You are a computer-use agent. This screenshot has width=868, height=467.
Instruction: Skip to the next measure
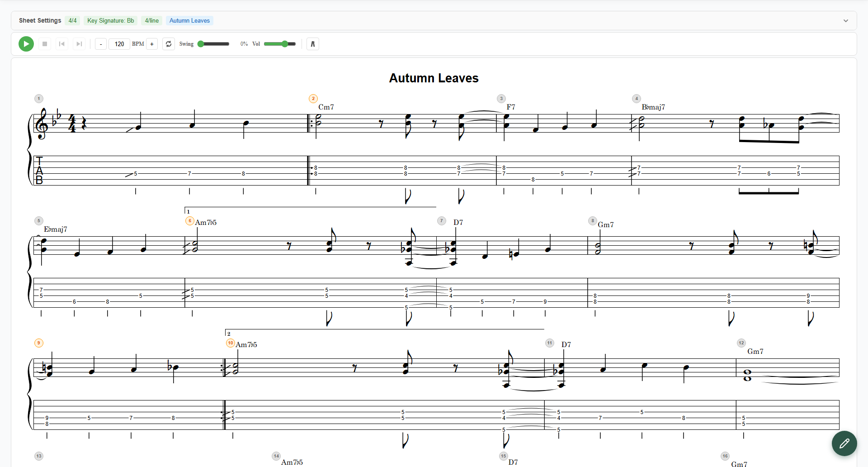pos(79,44)
